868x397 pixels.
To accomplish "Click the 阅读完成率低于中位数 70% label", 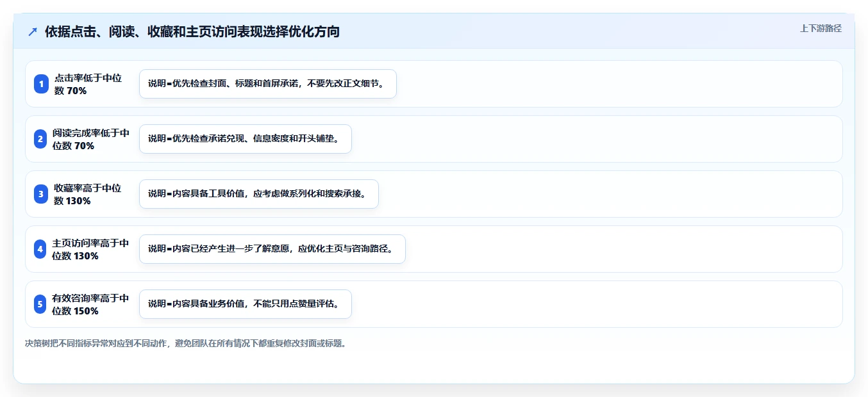I will pos(91,139).
